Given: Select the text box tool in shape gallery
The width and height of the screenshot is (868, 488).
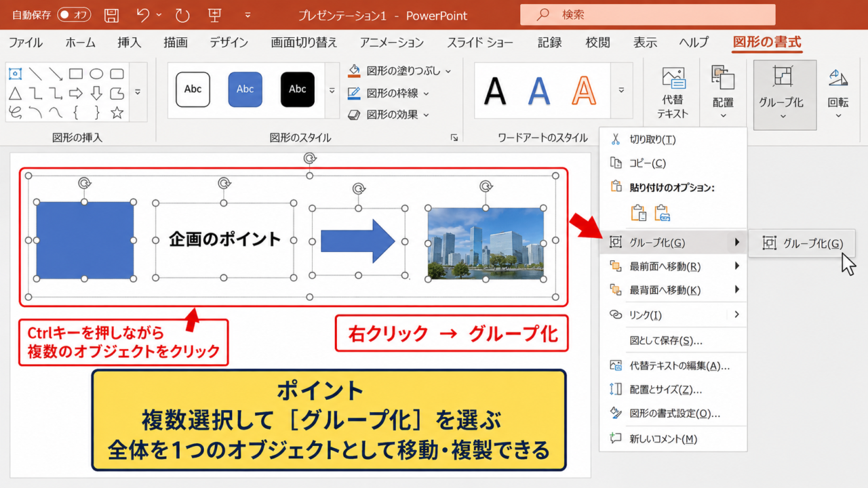Looking at the screenshot, I should tap(15, 73).
